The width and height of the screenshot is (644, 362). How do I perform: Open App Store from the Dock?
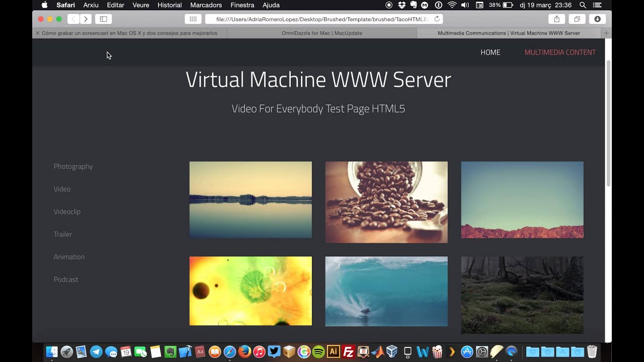[467, 352]
